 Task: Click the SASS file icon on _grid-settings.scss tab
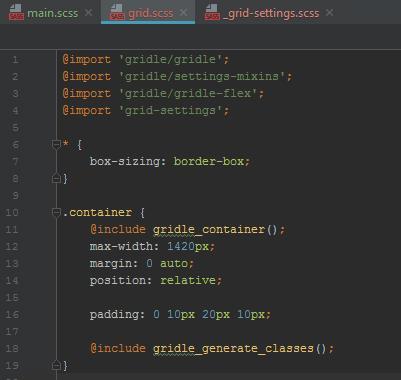pyautogui.click(x=212, y=13)
